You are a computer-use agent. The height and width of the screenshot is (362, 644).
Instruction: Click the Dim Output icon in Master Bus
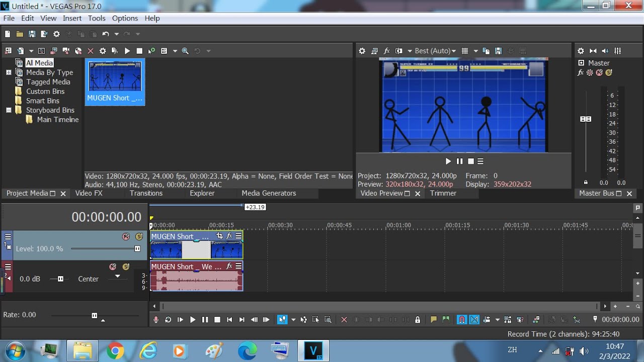[x=605, y=51]
